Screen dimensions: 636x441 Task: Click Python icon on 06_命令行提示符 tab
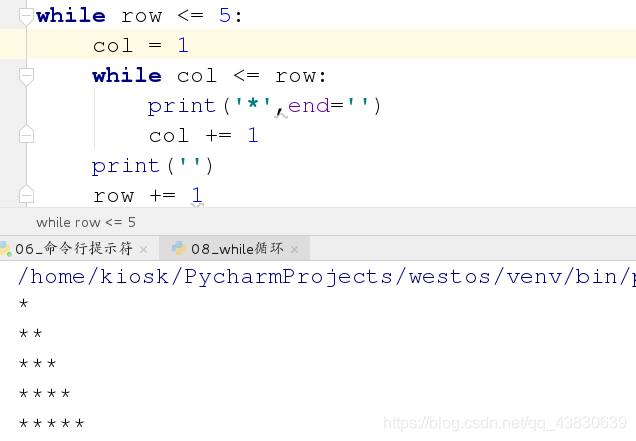(x=5, y=248)
